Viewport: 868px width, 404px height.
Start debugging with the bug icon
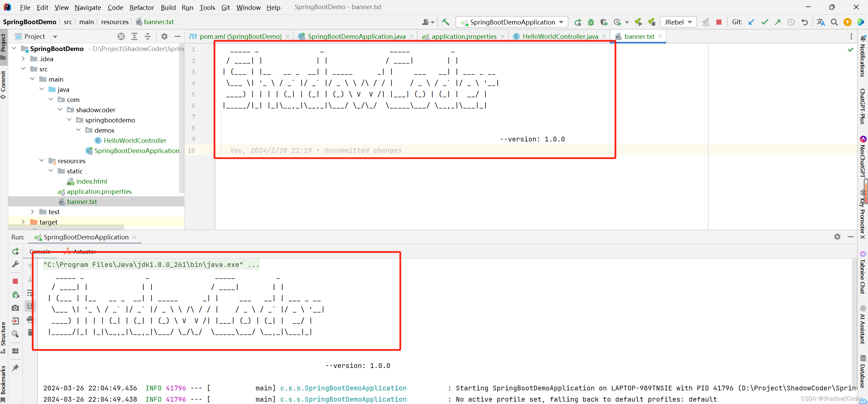(x=591, y=22)
